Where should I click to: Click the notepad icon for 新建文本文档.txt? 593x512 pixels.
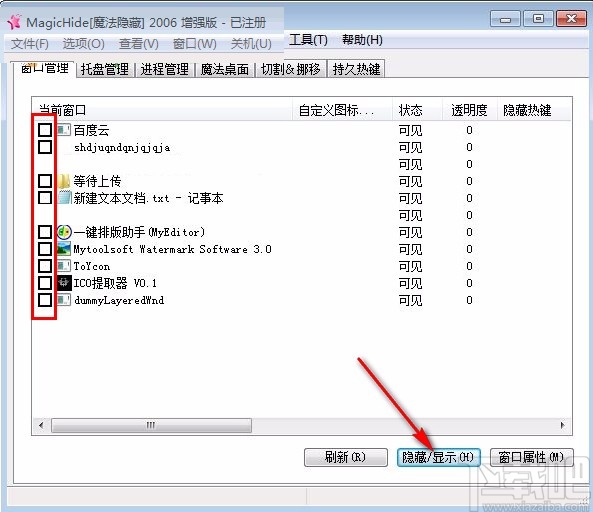(64, 198)
